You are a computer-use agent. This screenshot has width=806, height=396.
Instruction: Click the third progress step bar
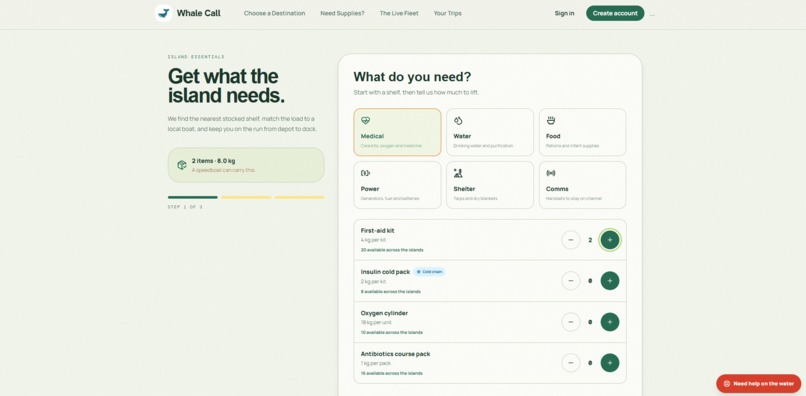(x=299, y=197)
